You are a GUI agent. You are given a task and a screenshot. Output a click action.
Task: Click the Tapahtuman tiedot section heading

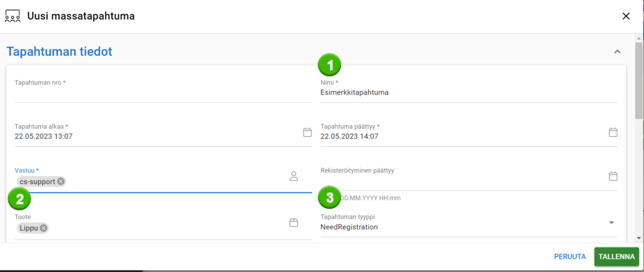59,52
